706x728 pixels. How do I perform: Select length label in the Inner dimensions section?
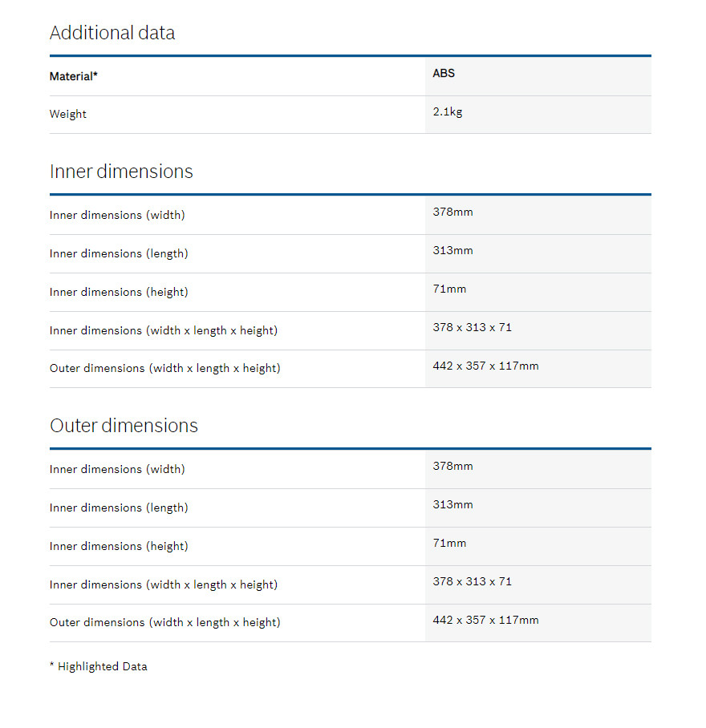[x=119, y=254]
